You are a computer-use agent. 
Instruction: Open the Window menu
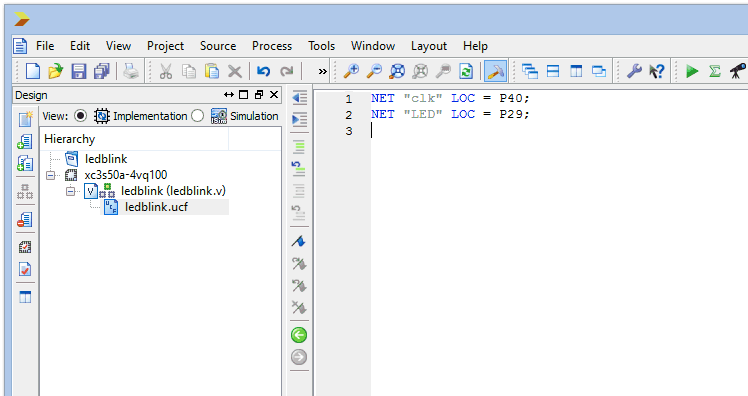coord(373,46)
